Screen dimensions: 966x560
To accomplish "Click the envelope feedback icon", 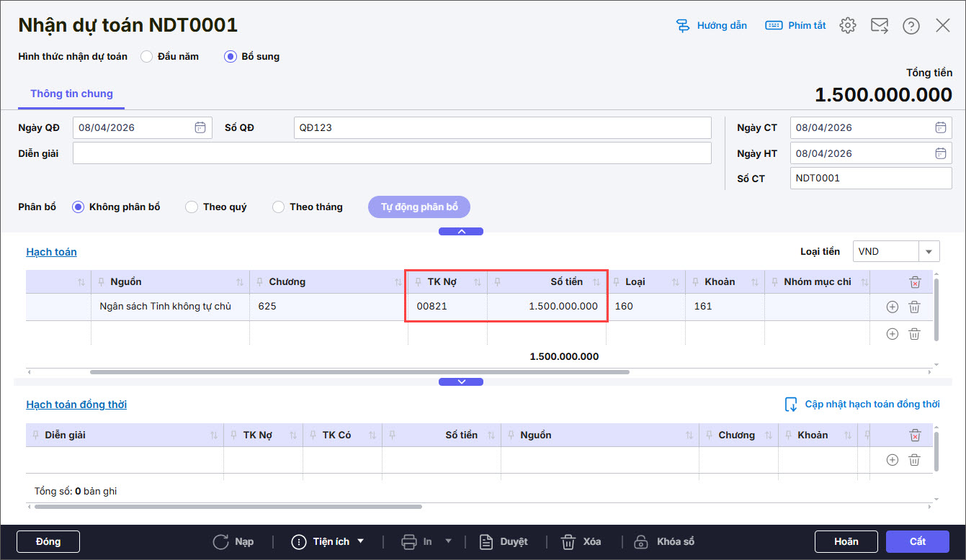I will pos(880,26).
